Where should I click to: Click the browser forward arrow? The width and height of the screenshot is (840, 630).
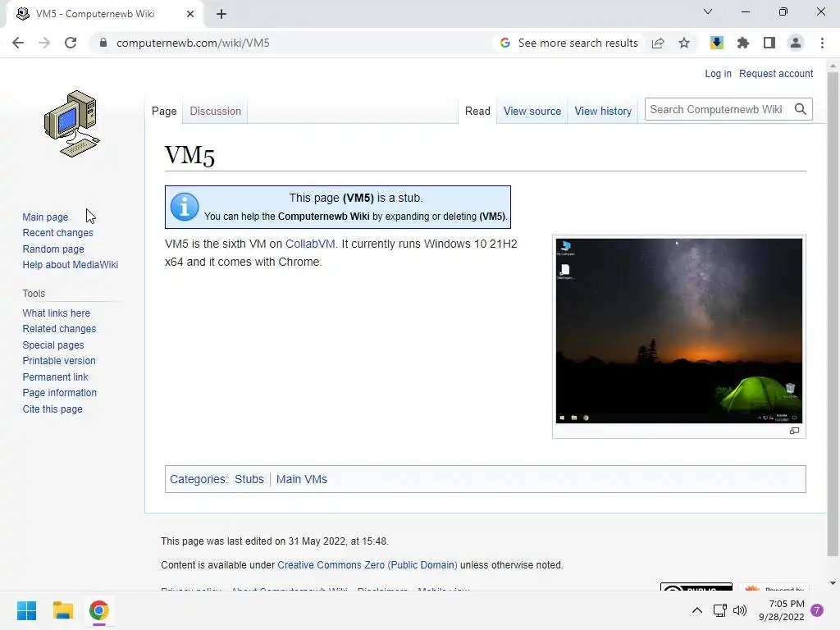pos(44,43)
